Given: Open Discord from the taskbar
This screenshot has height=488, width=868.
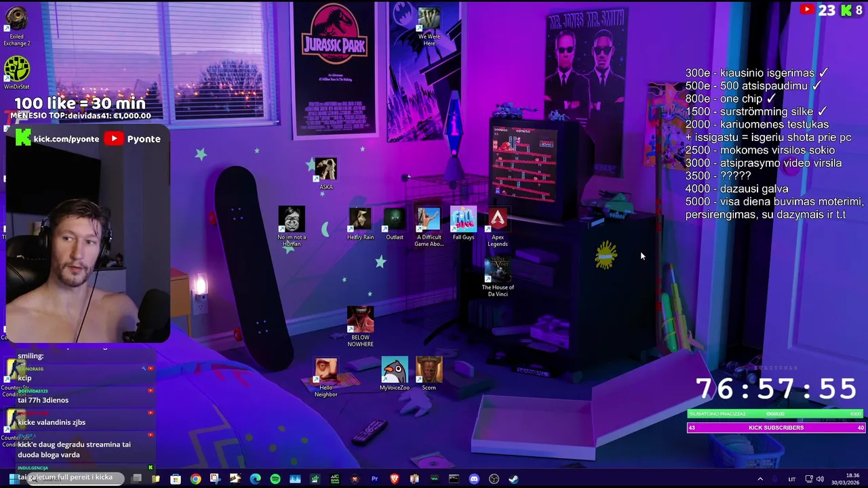Looking at the screenshot, I should 474,479.
